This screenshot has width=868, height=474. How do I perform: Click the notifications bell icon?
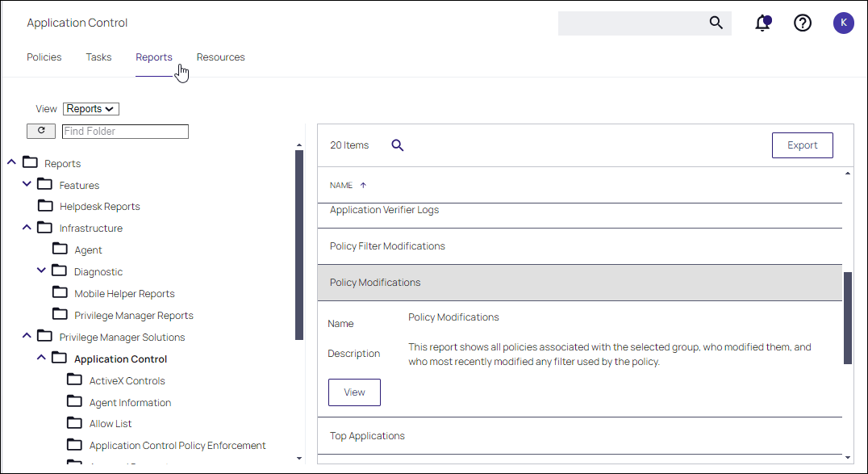point(762,23)
